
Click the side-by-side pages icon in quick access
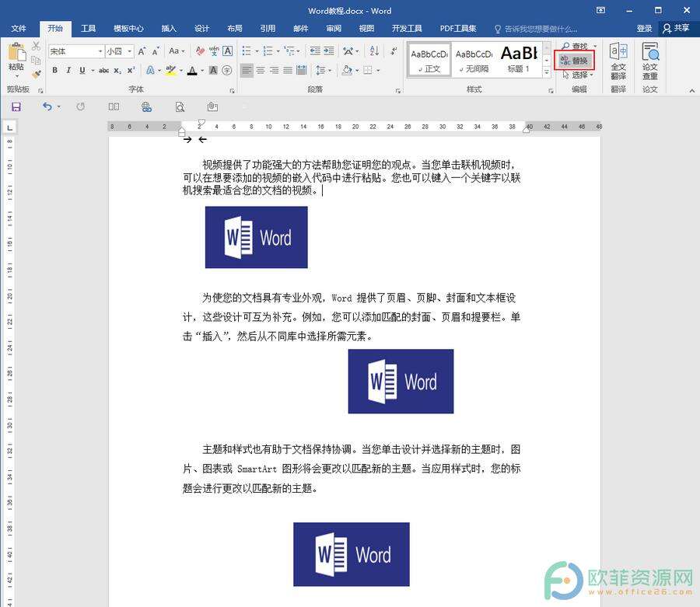coord(114,107)
